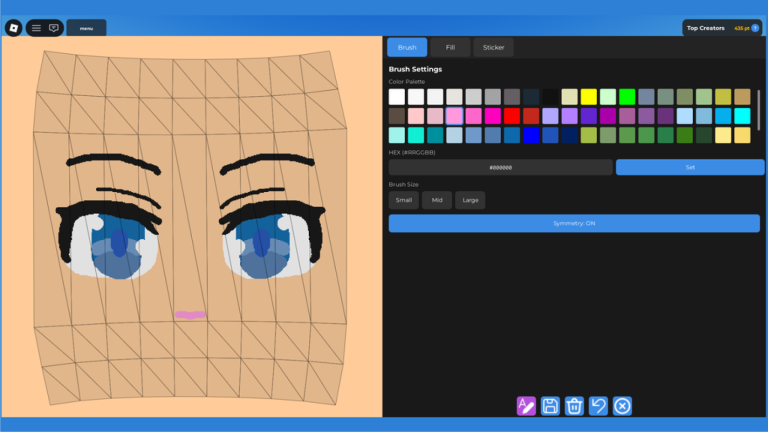This screenshot has width=768, height=432.
Task: Pick the selected light pink swatch
Action: click(x=455, y=116)
